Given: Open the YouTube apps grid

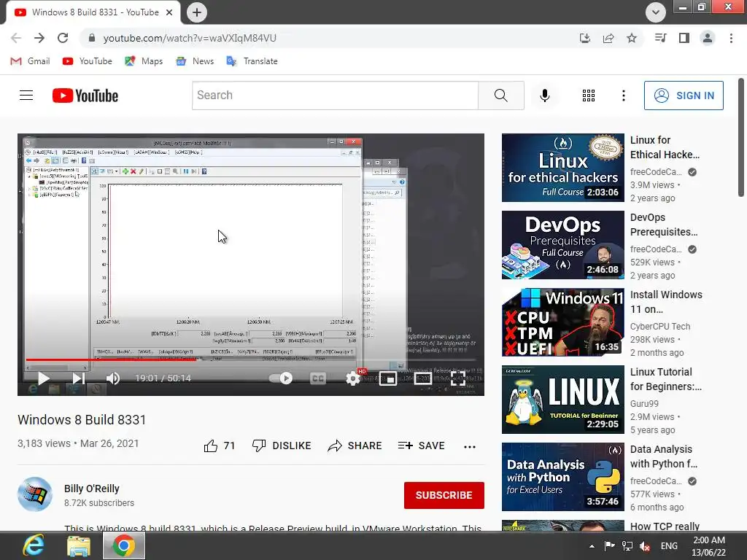Looking at the screenshot, I should pyautogui.click(x=589, y=96).
